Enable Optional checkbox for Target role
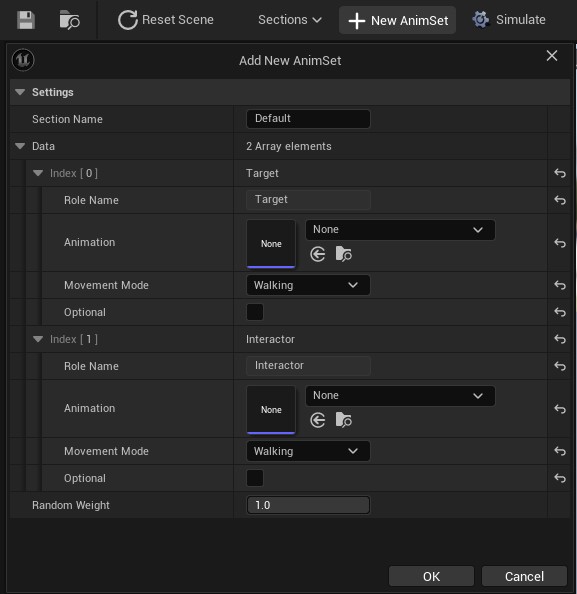 point(255,312)
